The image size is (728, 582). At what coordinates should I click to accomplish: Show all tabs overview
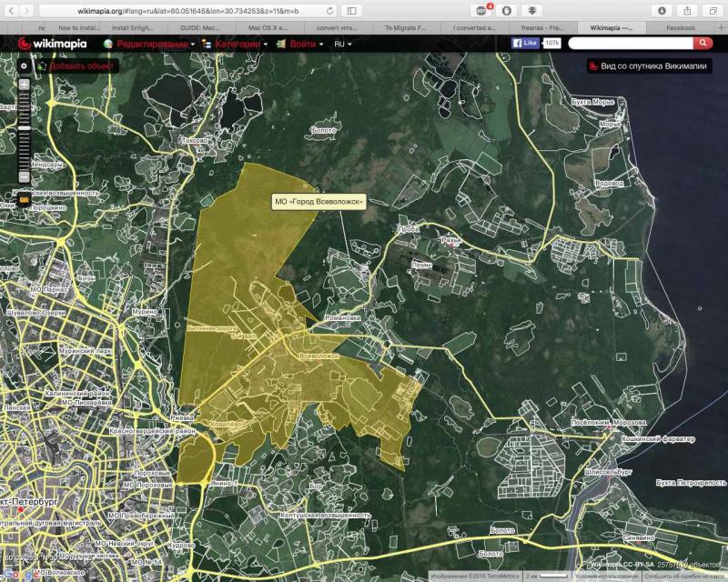click(713, 11)
